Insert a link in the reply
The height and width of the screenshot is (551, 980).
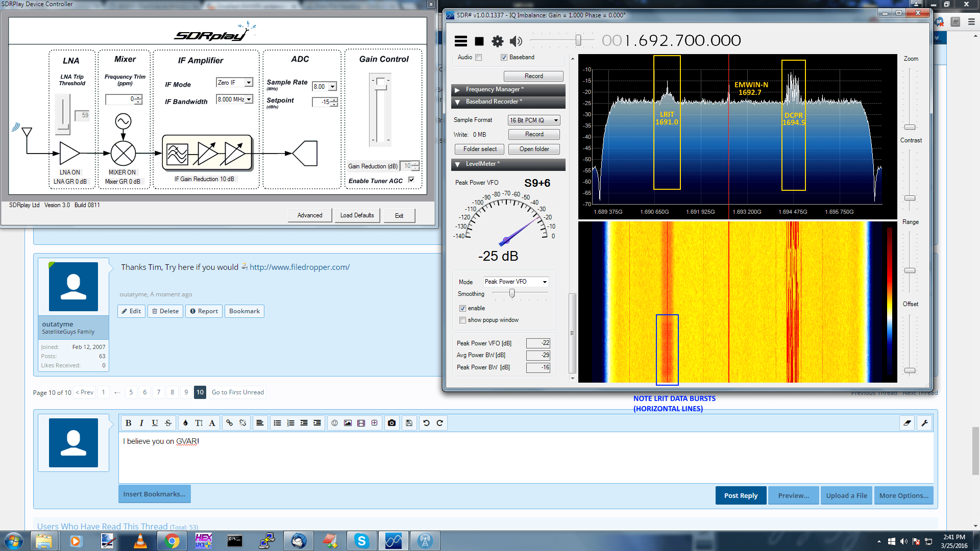tap(229, 423)
